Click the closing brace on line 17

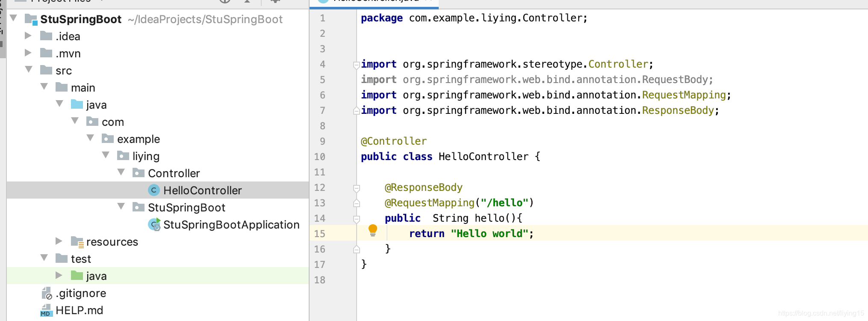point(364,265)
